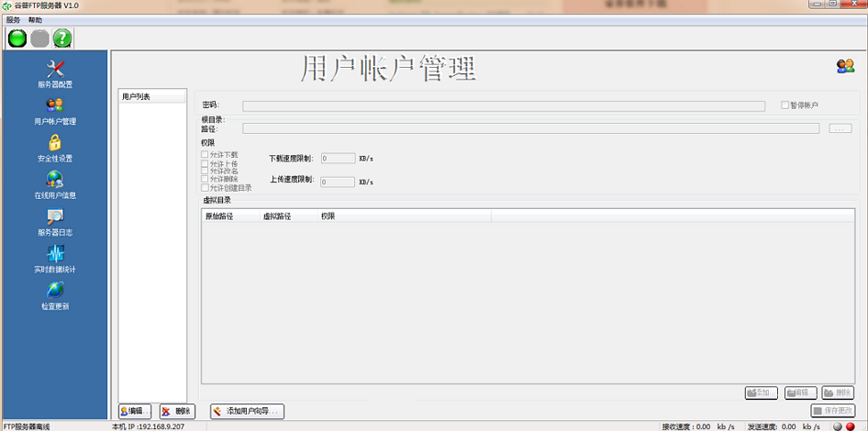Select 用户帐户管理 sidebar icon
The height and width of the screenshot is (431, 868).
[55, 105]
